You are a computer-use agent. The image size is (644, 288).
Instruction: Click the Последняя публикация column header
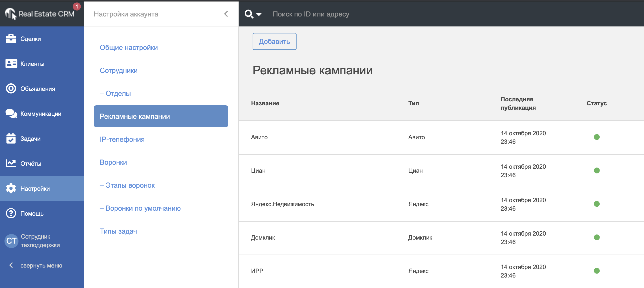tap(518, 104)
